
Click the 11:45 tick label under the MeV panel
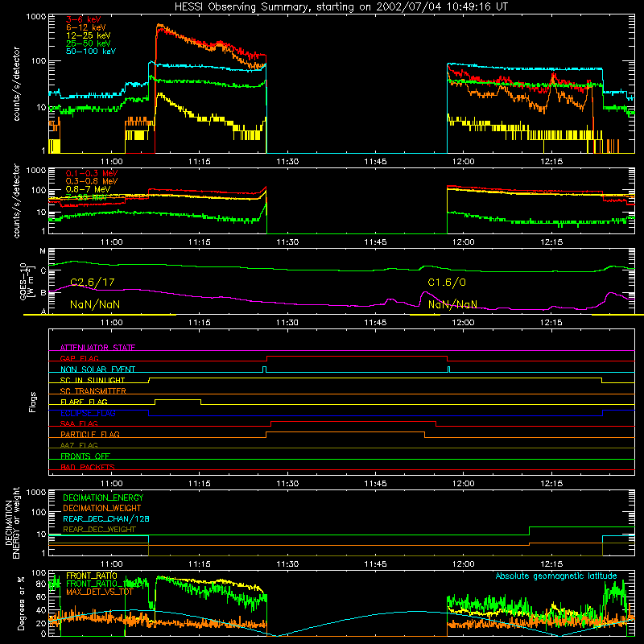coord(375,242)
